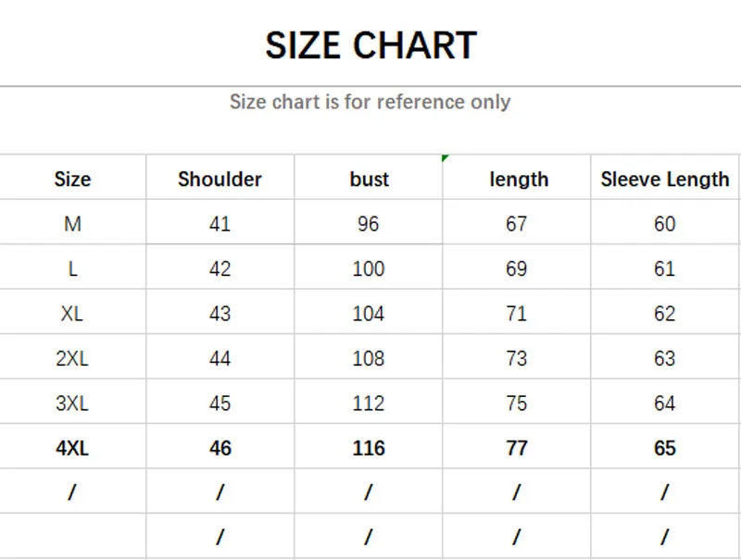
Task: Click the SIZE CHART title
Action: coord(370,45)
